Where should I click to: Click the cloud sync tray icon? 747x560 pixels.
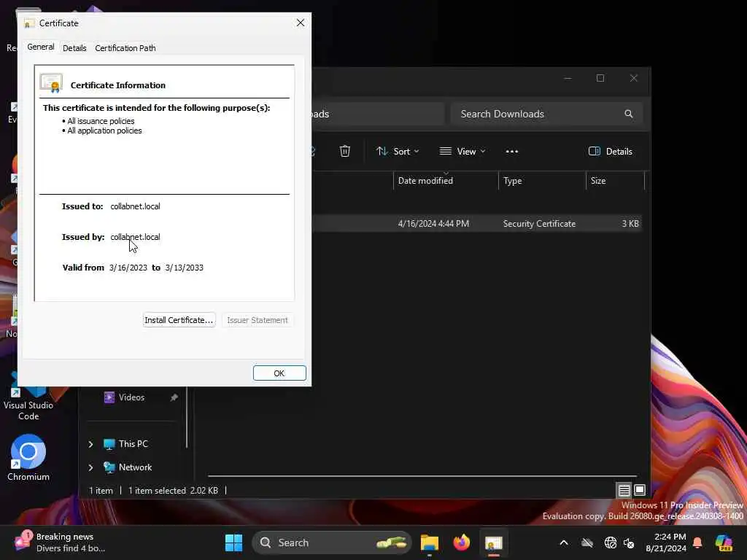point(587,542)
